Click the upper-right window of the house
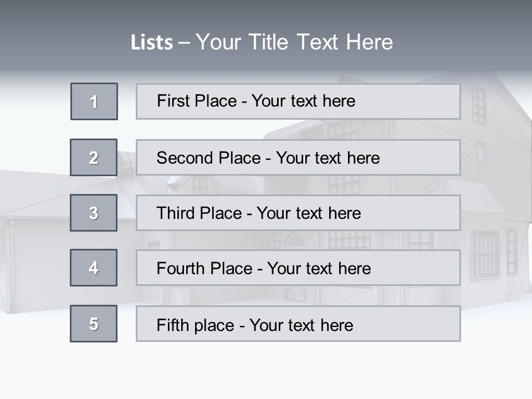The image size is (532, 399). click(478, 104)
